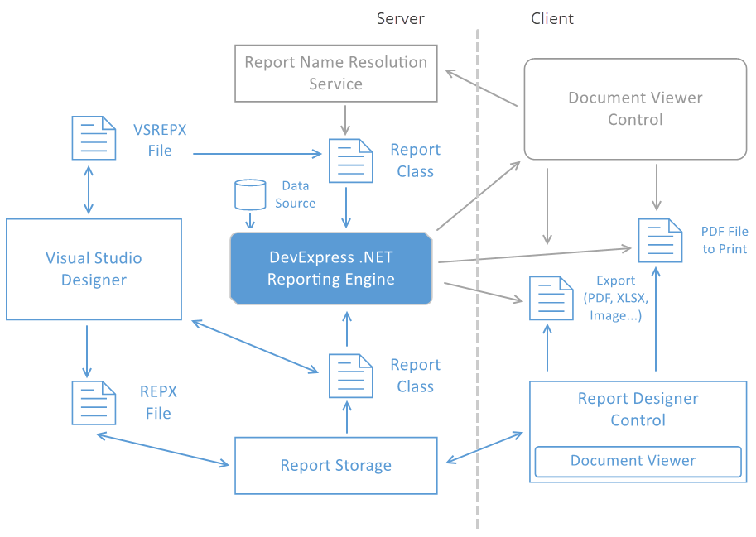Click the Report Class label above Report Storage
Viewport: 756px width, 537px height.
pos(415,376)
